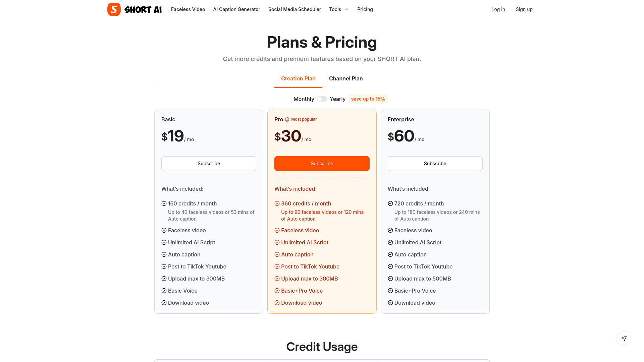644x362 pixels.
Task: Expand the Tools menu chevron
Action: pos(346,9)
